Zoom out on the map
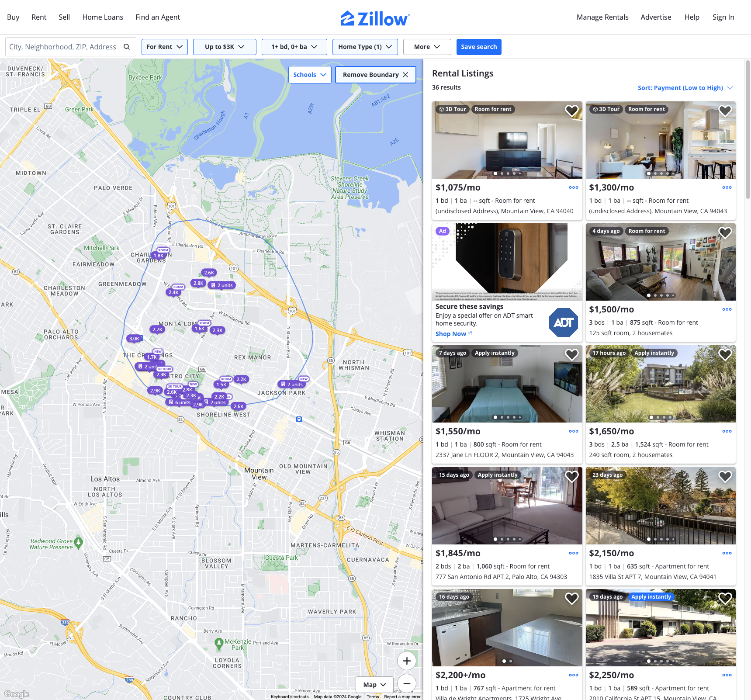This screenshot has height=700, width=751. pos(407,683)
